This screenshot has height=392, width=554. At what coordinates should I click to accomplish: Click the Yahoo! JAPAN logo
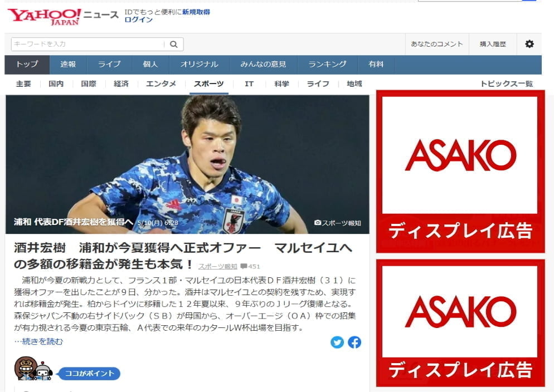pos(44,17)
